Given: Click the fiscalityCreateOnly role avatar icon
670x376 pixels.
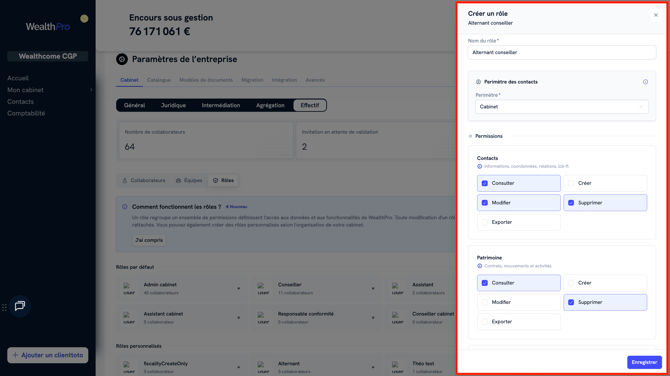Looking at the screenshot, I should (x=129, y=367).
